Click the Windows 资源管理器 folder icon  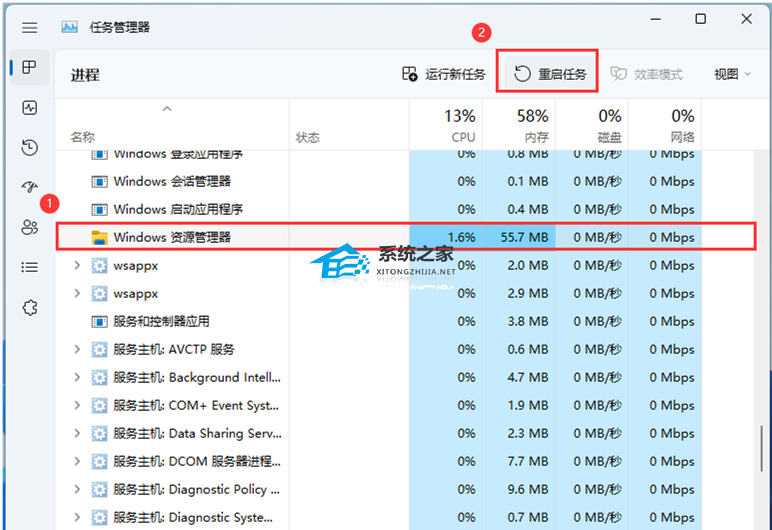[x=99, y=237]
